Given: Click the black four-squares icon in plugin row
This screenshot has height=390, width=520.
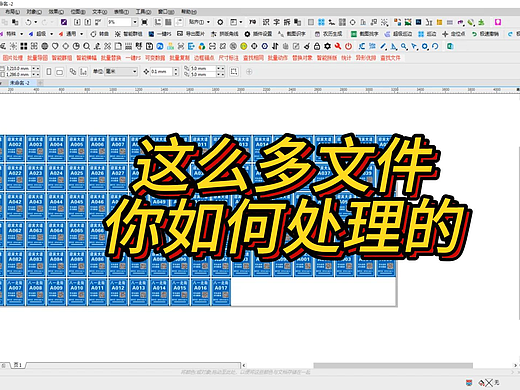Looking at the screenshot, I should [24, 46].
